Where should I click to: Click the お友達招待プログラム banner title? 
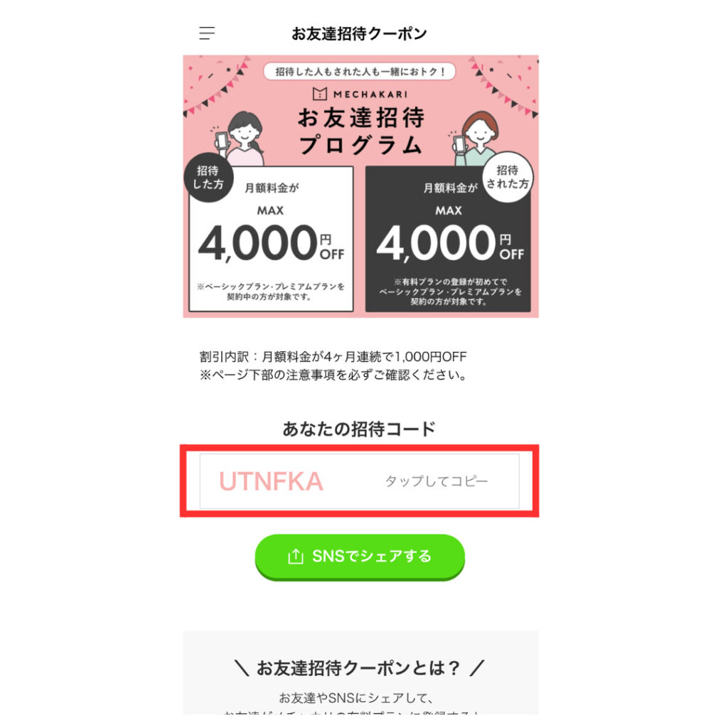tap(360, 131)
